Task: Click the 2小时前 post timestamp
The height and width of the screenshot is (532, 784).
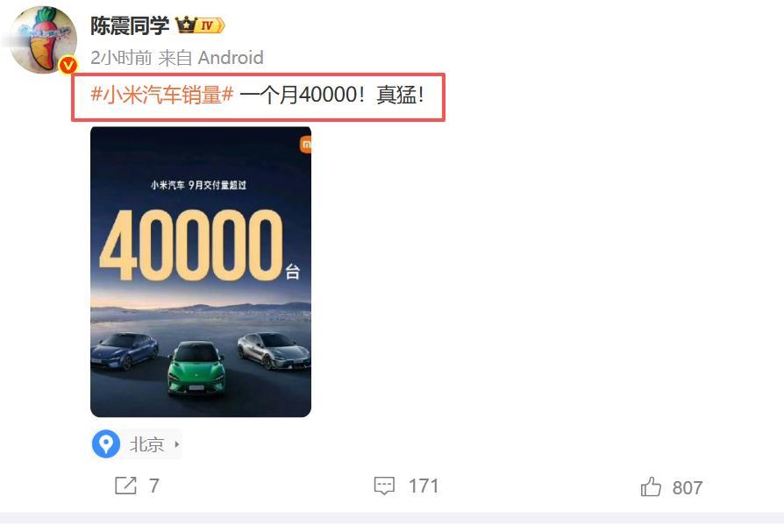Action: point(121,58)
